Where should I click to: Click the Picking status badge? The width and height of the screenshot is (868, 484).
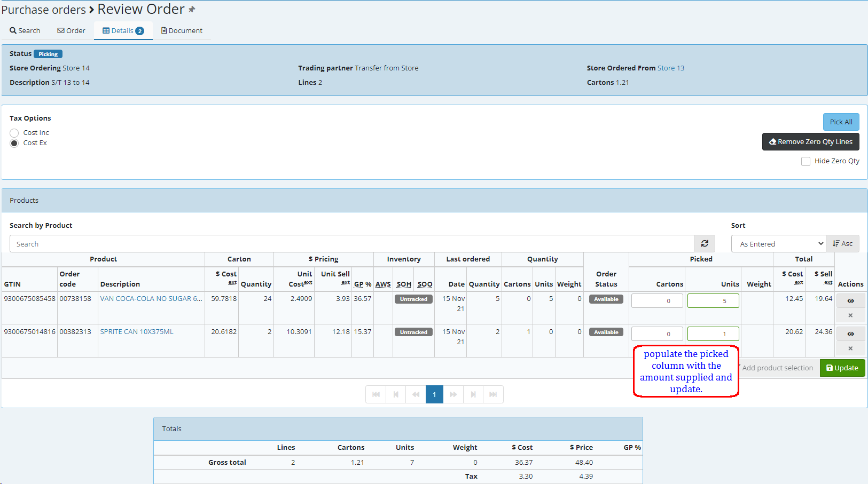click(48, 54)
